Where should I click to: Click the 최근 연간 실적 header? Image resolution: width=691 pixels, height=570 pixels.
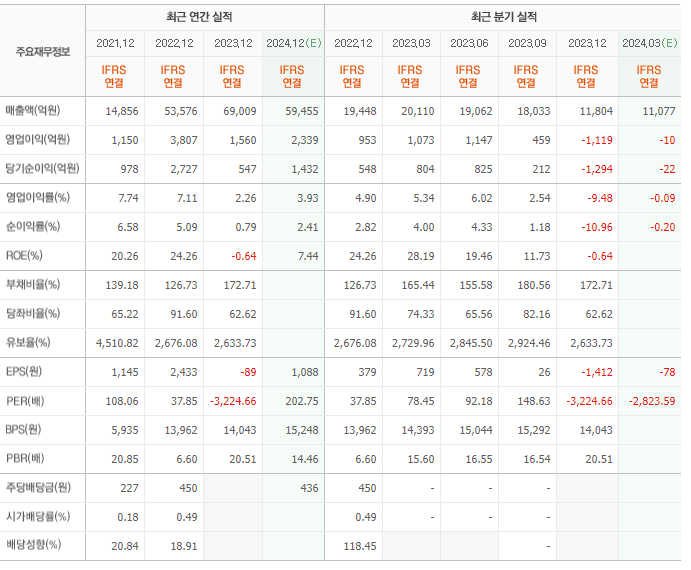199,17
